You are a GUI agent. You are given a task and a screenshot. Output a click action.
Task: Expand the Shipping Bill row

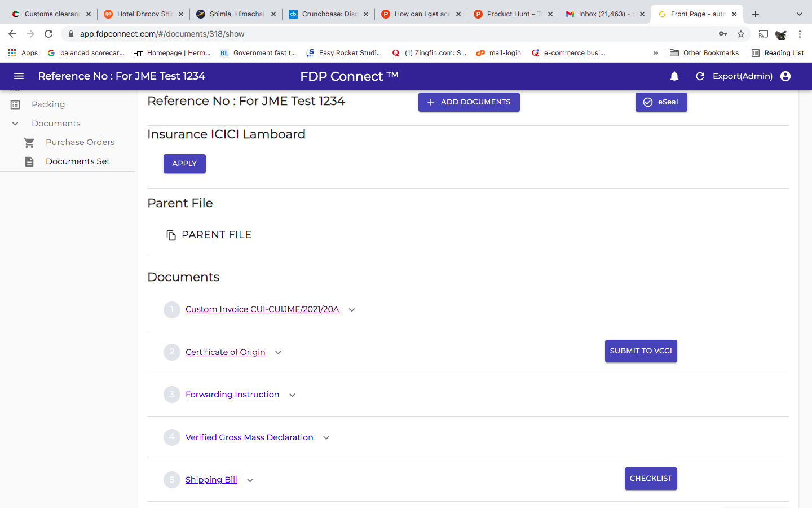pos(250,480)
